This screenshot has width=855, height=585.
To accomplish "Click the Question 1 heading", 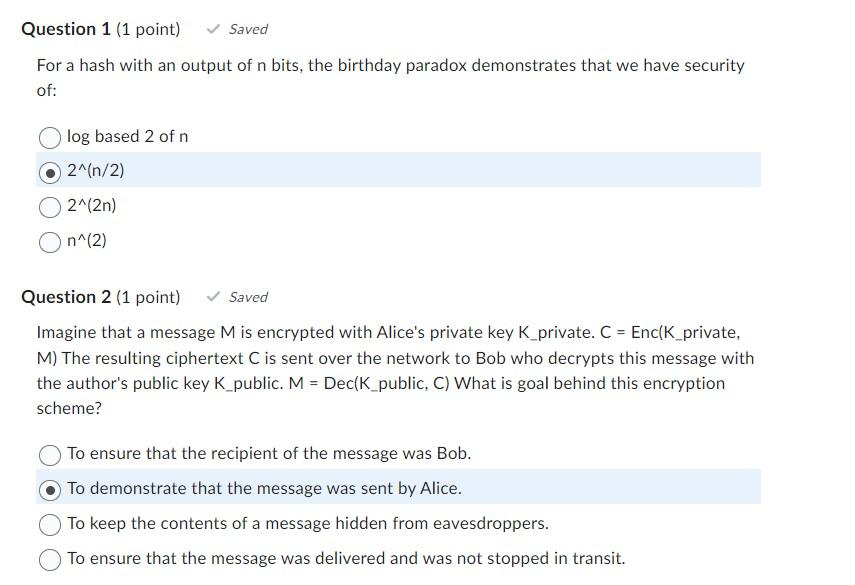I will 66,29.
